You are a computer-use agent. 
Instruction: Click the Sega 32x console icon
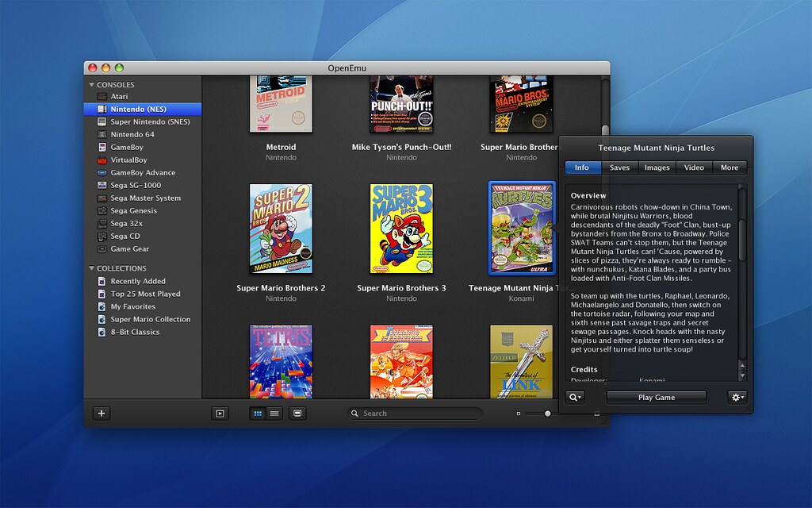point(102,223)
